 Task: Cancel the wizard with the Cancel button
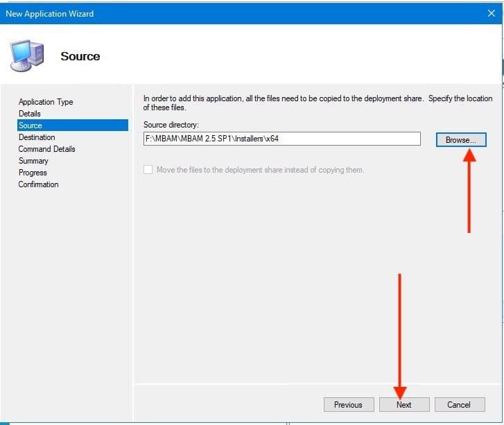pos(458,405)
